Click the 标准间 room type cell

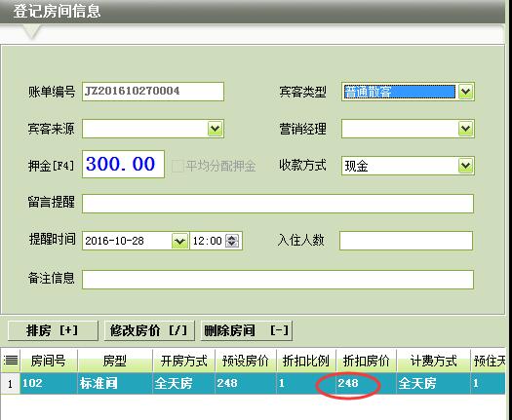115,383
